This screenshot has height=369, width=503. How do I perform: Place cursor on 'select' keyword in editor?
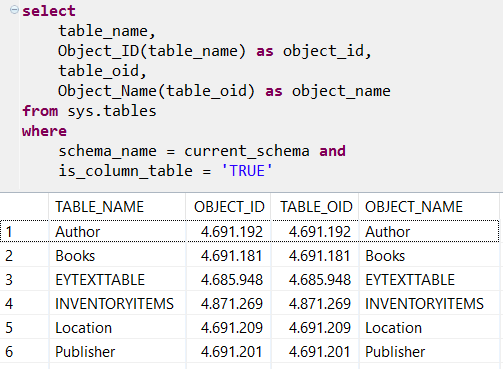click(x=49, y=11)
